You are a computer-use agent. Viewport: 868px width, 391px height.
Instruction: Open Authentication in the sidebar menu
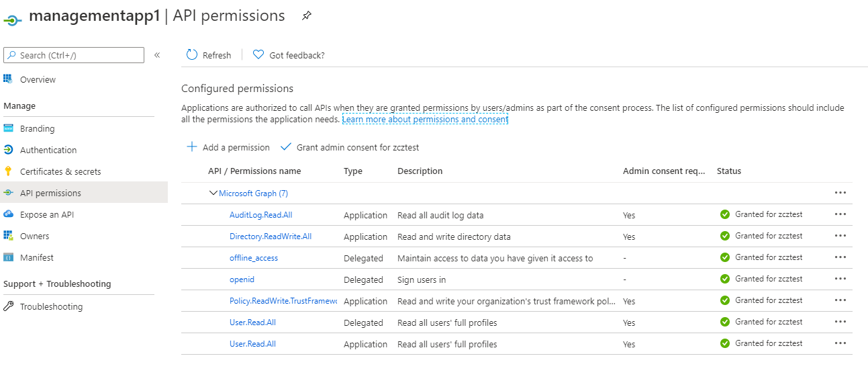pyautogui.click(x=48, y=150)
